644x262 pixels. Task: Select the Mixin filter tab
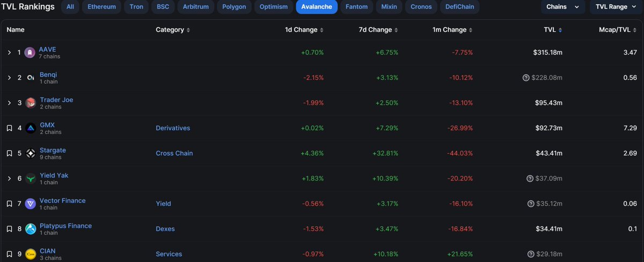click(x=389, y=7)
